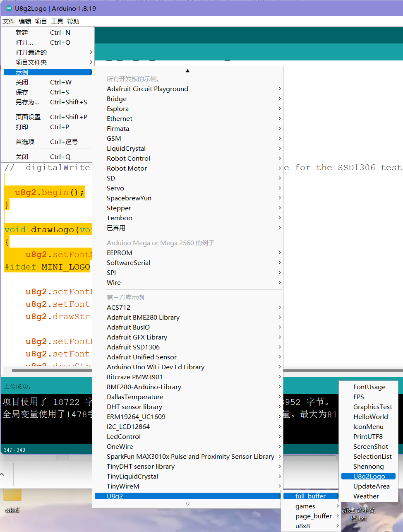
Task: Open the SPI examples
Action: coord(188,272)
